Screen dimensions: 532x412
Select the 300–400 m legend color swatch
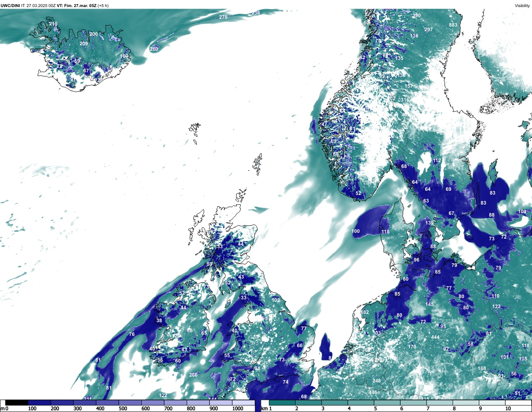85,403
